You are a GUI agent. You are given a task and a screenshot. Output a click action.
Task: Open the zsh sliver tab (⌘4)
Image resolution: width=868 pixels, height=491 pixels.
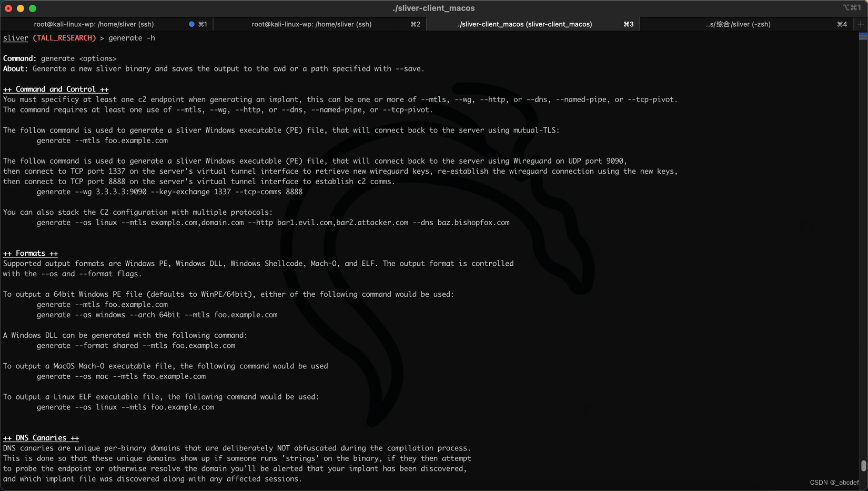click(747, 24)
